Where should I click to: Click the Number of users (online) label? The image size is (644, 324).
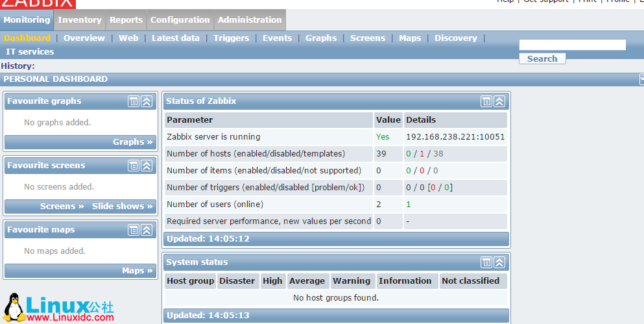pyautogui.click(x=215, y=205)
